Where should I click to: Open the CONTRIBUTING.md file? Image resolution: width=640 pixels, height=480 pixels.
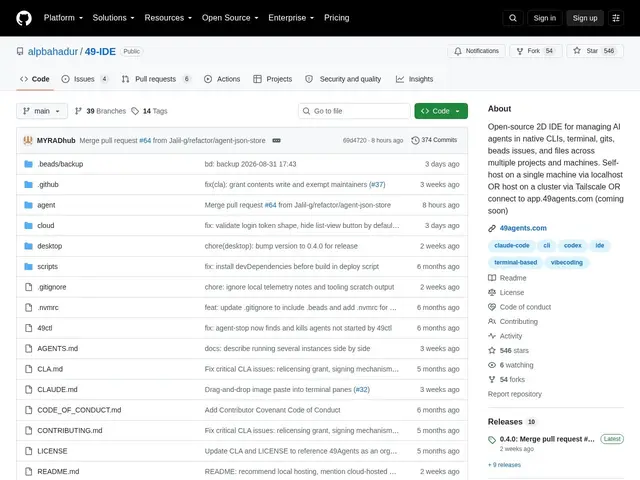[x=70, y=431]
